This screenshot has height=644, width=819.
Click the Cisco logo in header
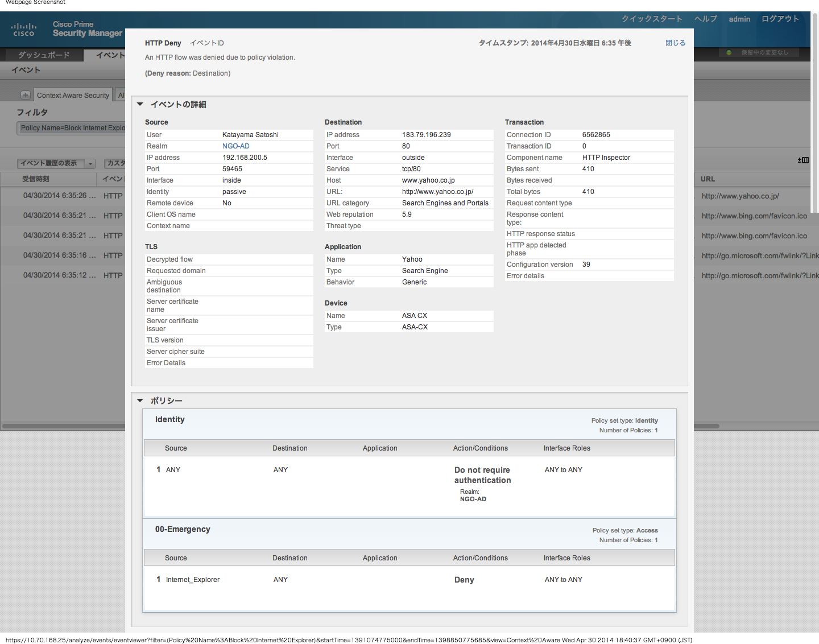24,30
